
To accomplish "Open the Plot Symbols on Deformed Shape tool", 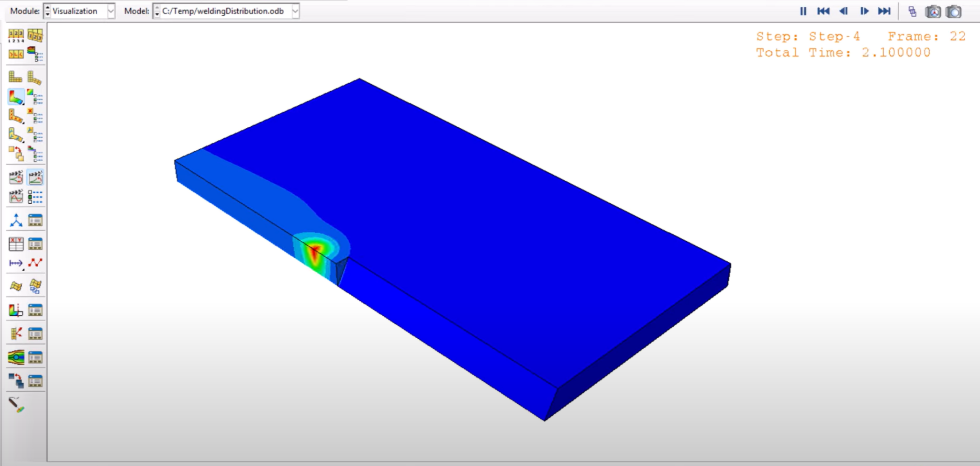I will 16,115.
